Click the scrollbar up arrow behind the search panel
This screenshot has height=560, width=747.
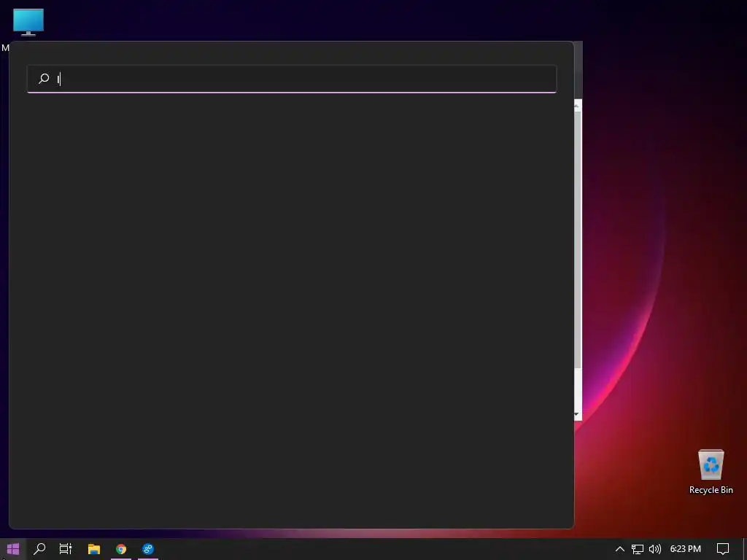pyautogui.click(x=577, y=105)
